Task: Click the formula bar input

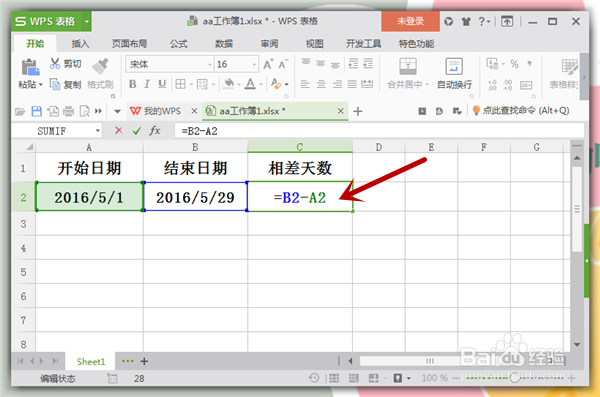Action: tap(379, 131)
